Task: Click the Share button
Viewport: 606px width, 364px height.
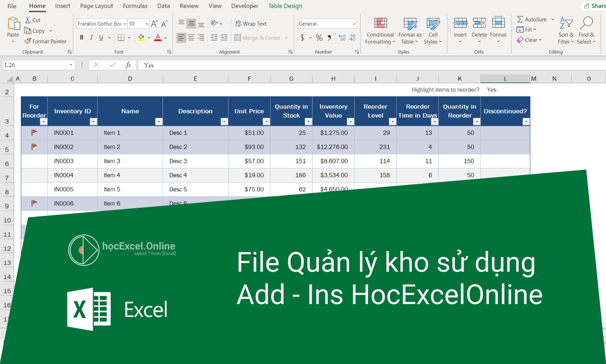Action: [x=594, y=6]
